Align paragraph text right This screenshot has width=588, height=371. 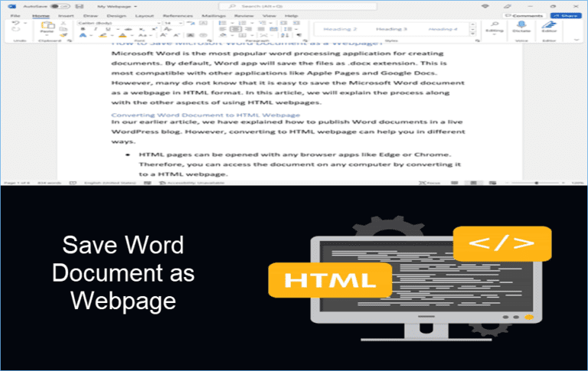tap(248, 29)
